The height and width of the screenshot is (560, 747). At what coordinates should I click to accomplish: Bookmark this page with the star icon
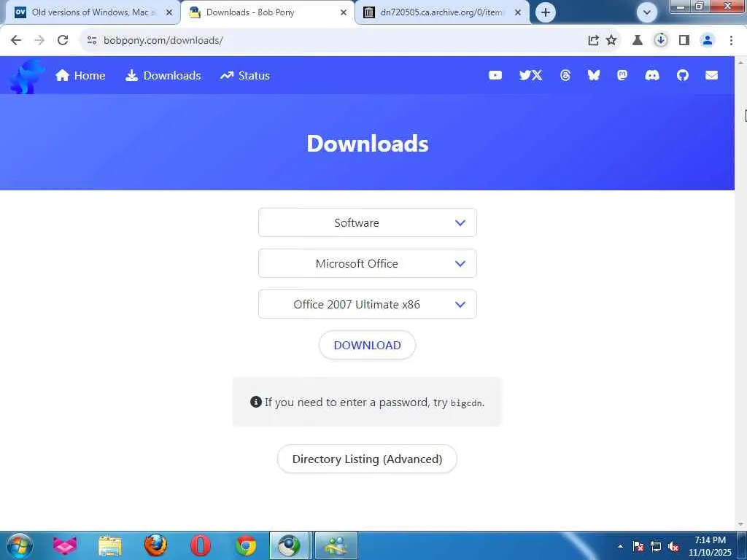(611, 41)
